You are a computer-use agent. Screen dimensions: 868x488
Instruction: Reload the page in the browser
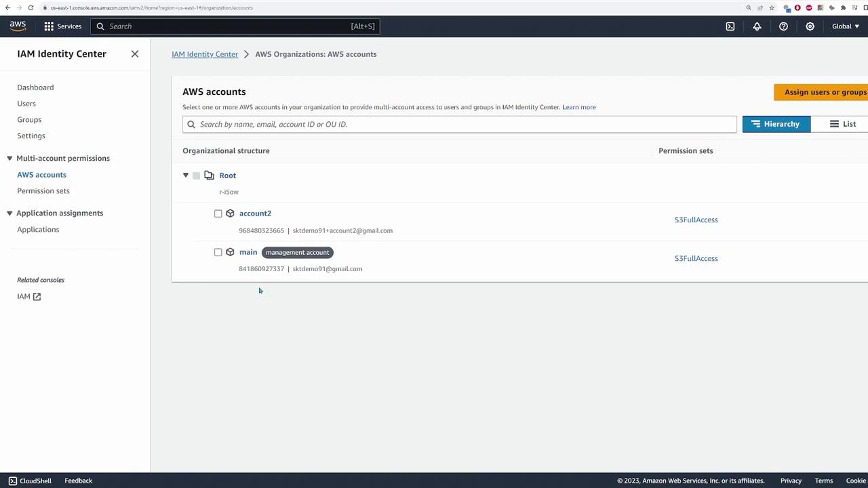click(31, 7)
